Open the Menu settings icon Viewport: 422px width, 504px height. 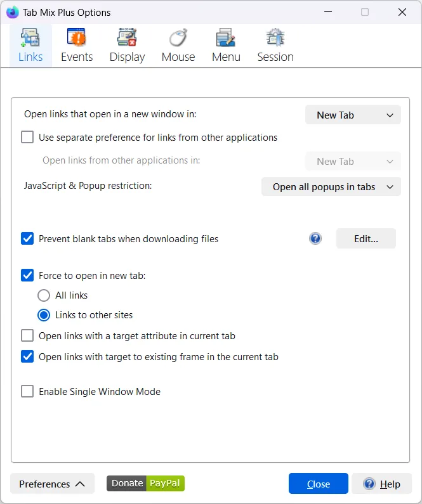(x=226, y=39)
